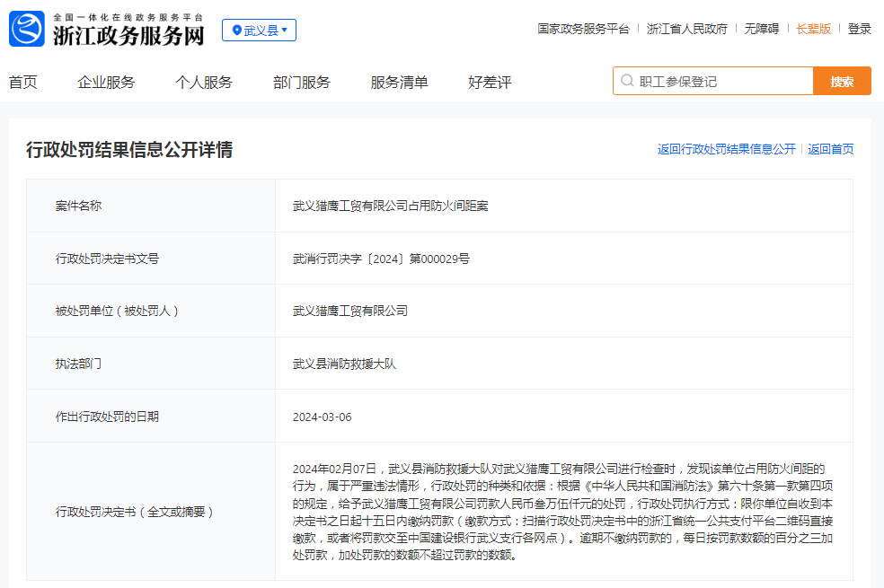
Task: Open the 个人服务 menu
Action: (204, 83)
